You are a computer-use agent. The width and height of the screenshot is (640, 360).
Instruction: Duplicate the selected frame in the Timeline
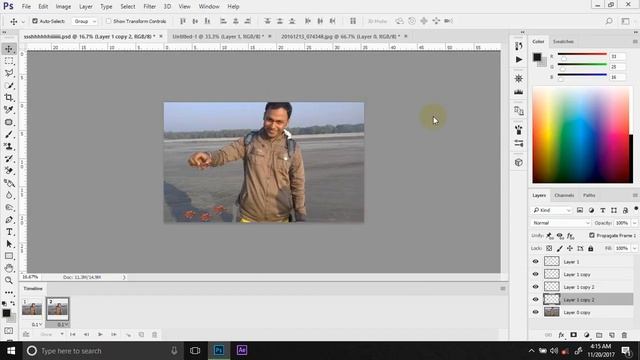(141, 335)
